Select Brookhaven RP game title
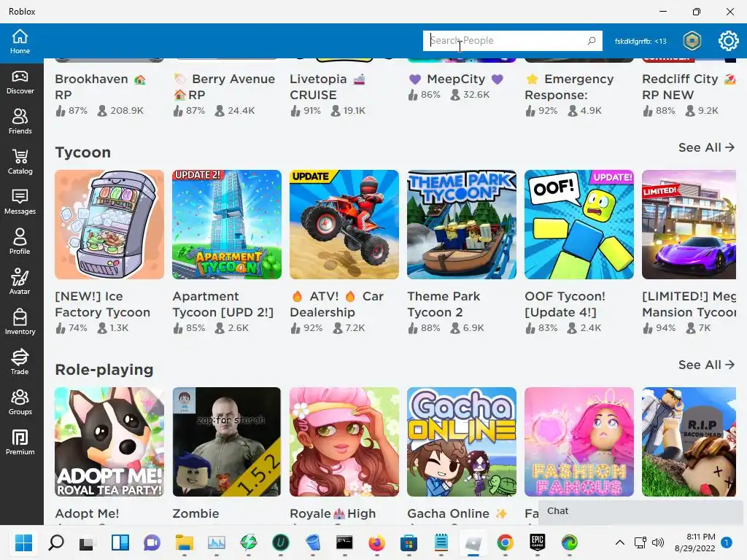747x560 pixels. pos(100,87)
